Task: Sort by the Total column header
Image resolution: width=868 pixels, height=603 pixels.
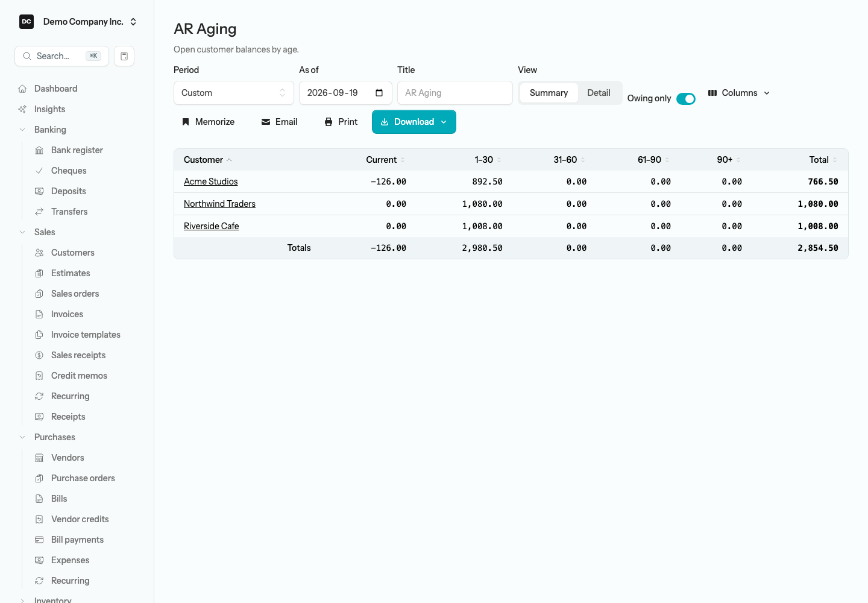Action: [x=823, y=160]
